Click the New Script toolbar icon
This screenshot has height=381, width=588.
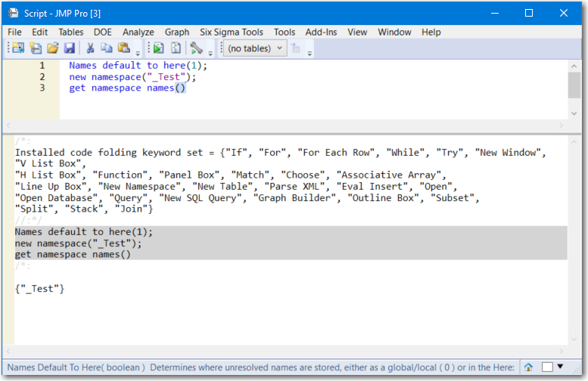[36, 48]
